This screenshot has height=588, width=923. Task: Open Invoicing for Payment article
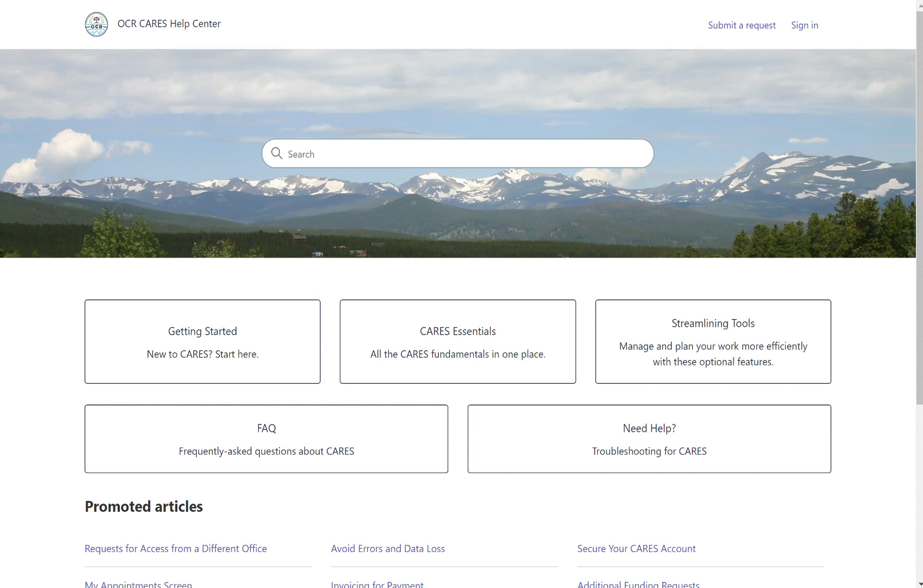(377, 584)
